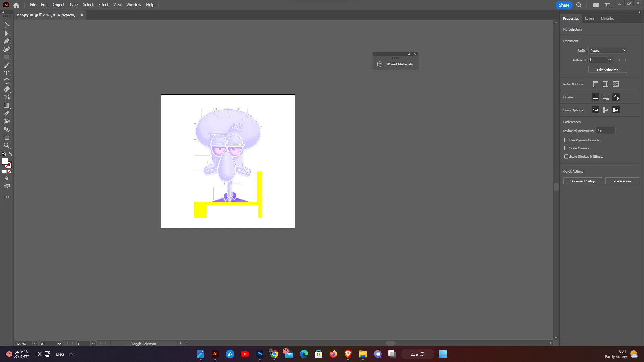
Task: Open the Units dropdown
Action: point(608,50)
